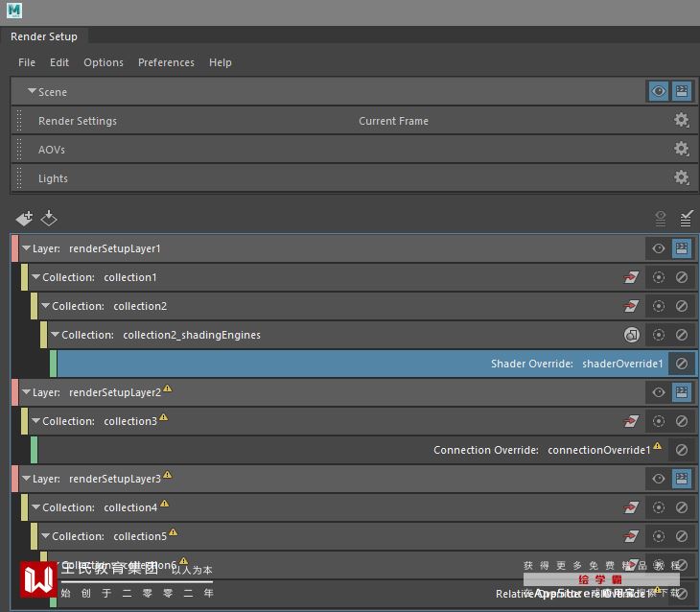This screenshot has width=700, height=612.
Task: Isolate select collection3
Action: point(659,421)
